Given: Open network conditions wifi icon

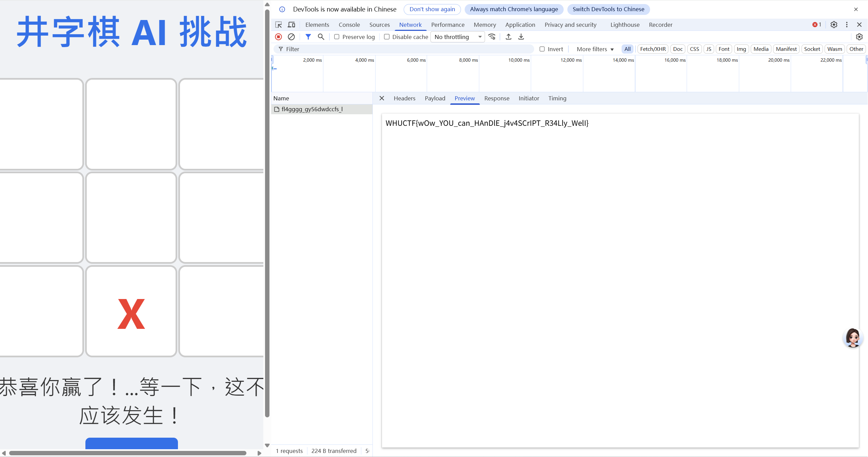Looking at the screenshot, I should coord(492,37).
